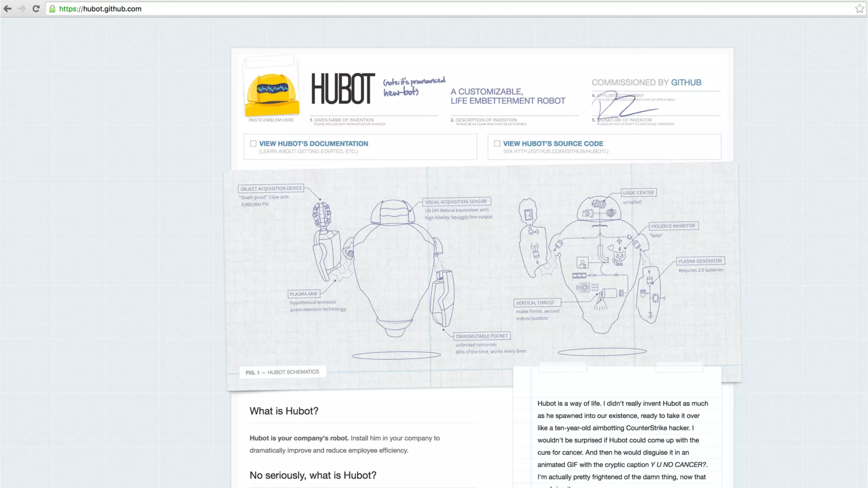Click the Object Acquisition Device label
The height and width of the screenshot is (488, 868).
tap(271, 189)
